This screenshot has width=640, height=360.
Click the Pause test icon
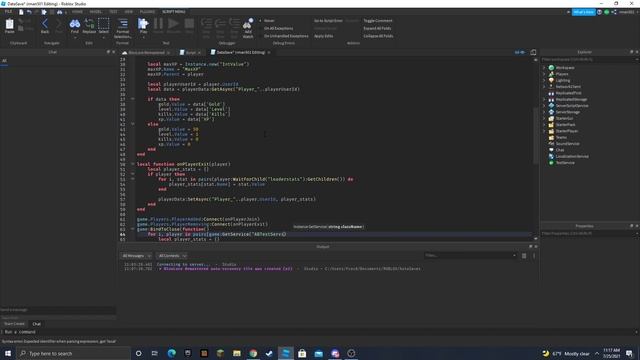[158, 25]
